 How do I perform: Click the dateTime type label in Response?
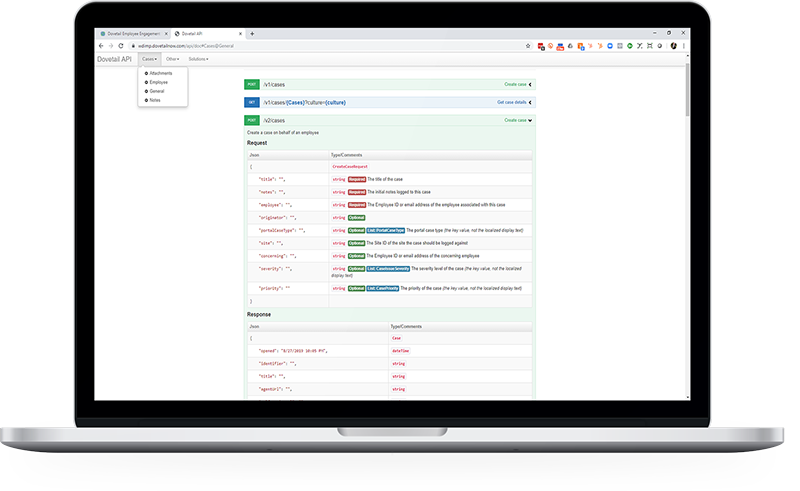(x=401, y=351)
